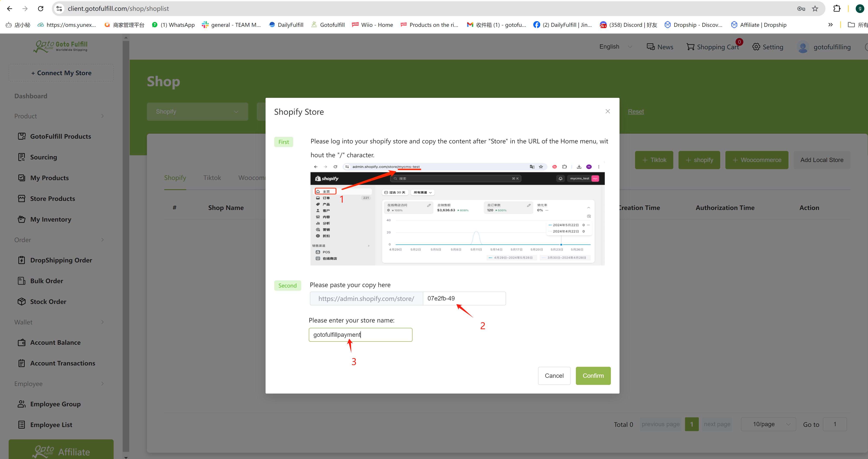Viewport: 868px width, 459px height.
Task: Click the Account Balance sidebar icon
Action: (22, 343)
